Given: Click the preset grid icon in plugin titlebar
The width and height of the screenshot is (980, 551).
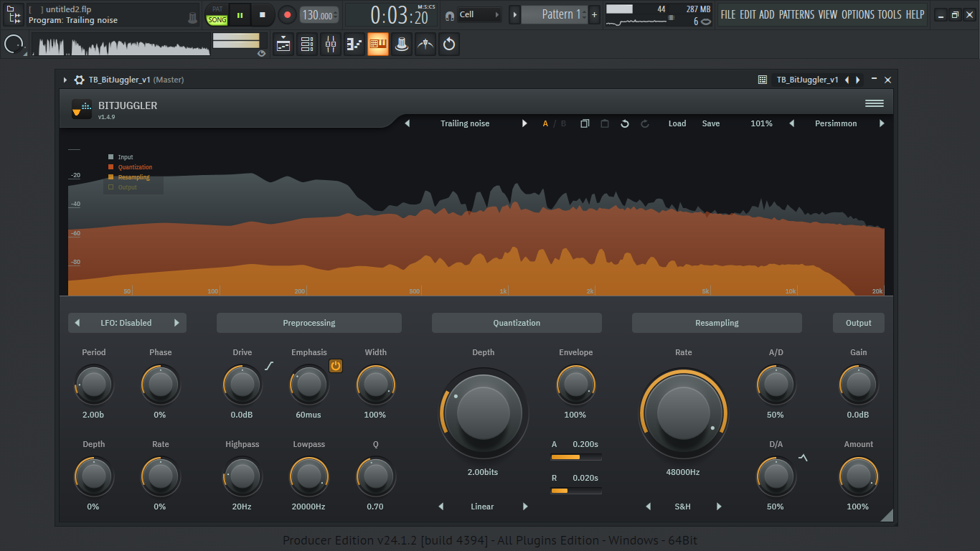Looking at the screenshot, I should (x=763, y=80).
